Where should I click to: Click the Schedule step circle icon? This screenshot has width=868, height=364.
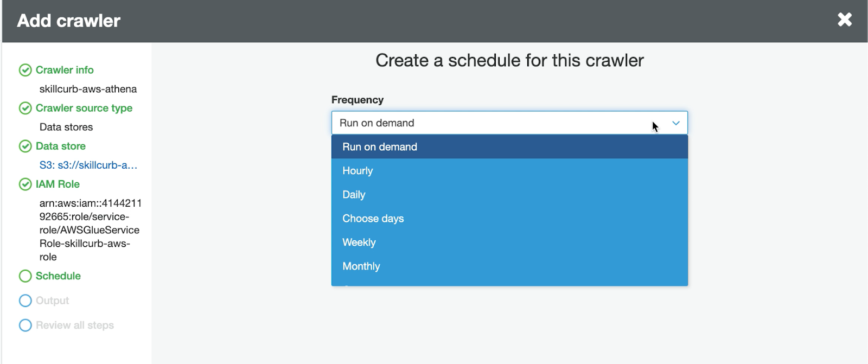coord(25,276)
